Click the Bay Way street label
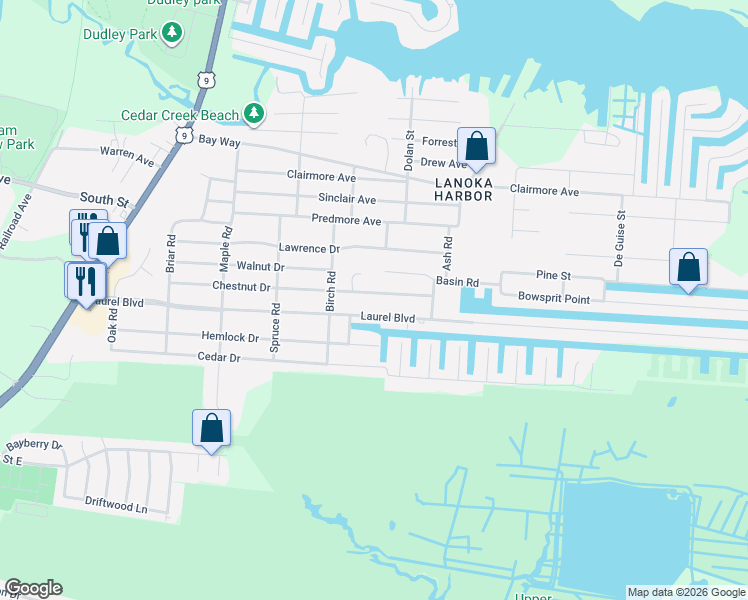Viewport: 748px width, 600px height. [219, 141]
